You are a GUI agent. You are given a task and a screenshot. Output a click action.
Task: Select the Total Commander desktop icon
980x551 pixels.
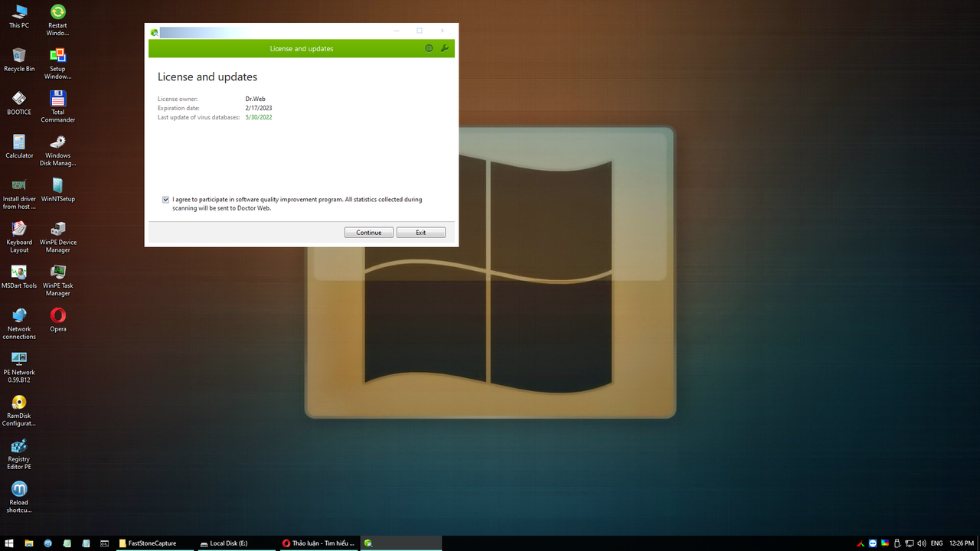point(57,107)
